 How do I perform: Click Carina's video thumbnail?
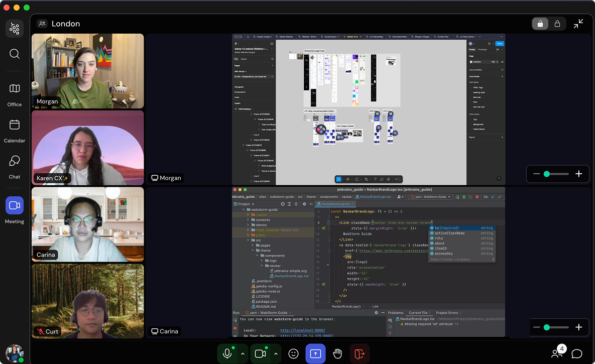click(88, 224)
